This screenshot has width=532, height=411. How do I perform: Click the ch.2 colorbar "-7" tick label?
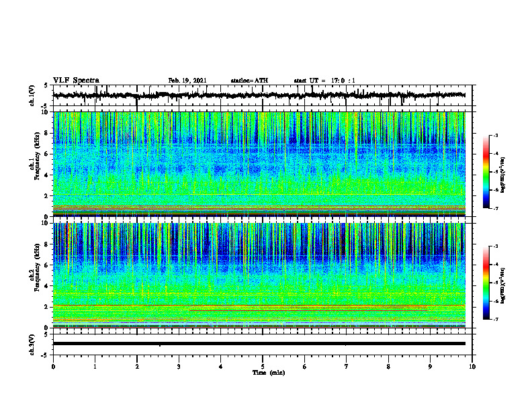496,319
